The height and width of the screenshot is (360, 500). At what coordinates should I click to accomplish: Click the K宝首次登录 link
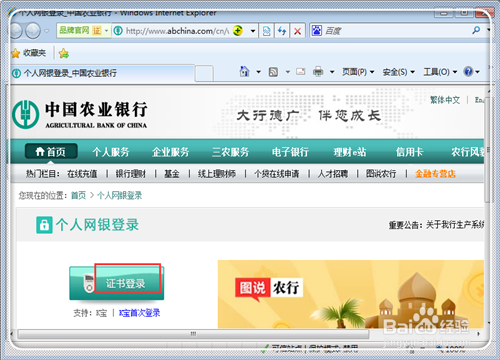[139, 313]
